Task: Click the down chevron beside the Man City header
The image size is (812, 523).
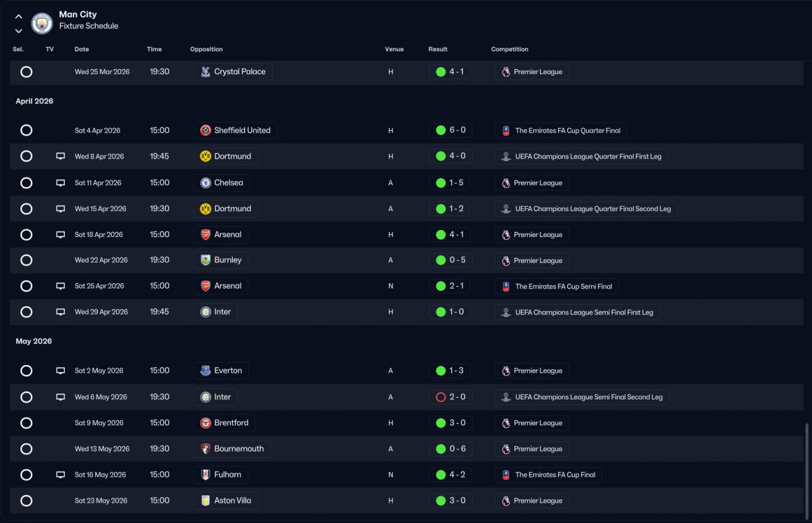Action: (18, 30)
